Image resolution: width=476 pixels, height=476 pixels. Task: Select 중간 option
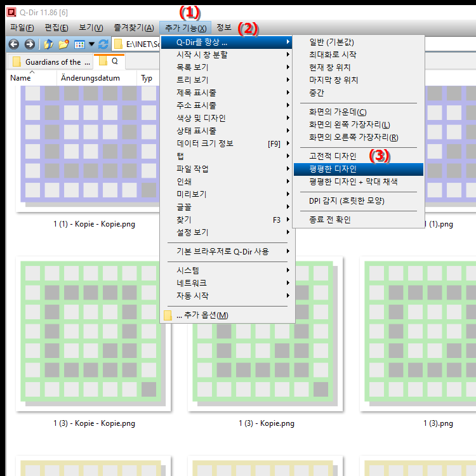pos(358,93)
